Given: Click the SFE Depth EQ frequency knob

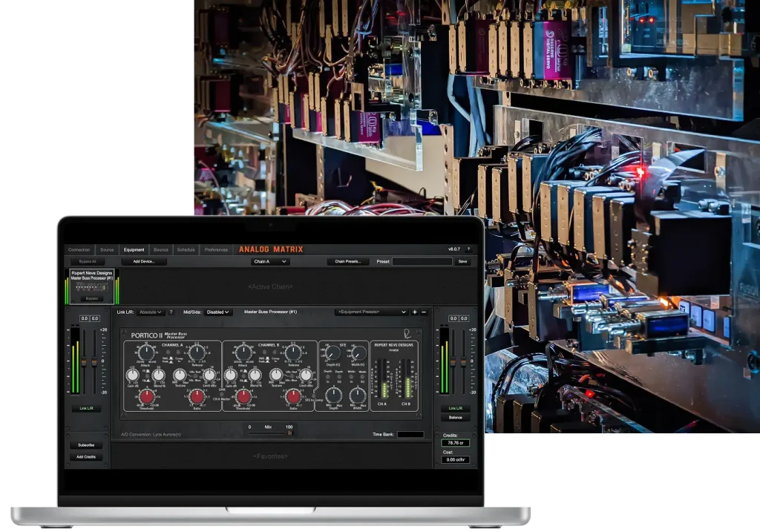Looking at the screenshot, I should click(x=333, y=353).
